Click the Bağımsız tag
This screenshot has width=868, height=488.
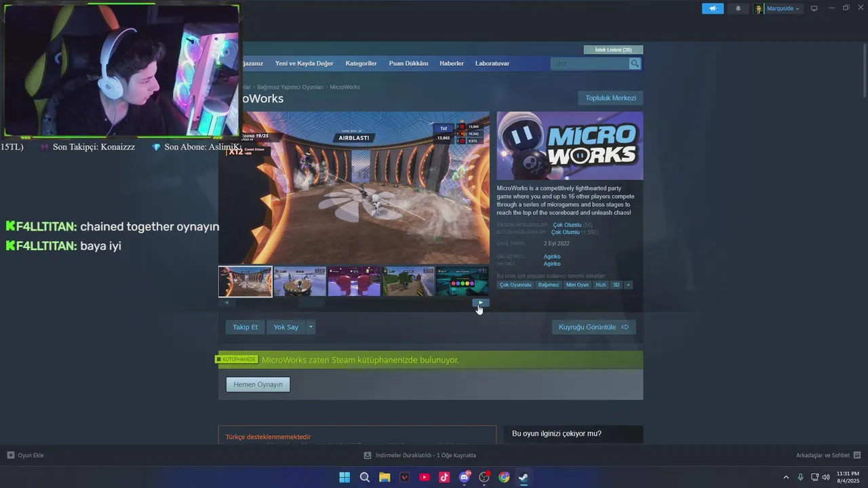point(549,285)
